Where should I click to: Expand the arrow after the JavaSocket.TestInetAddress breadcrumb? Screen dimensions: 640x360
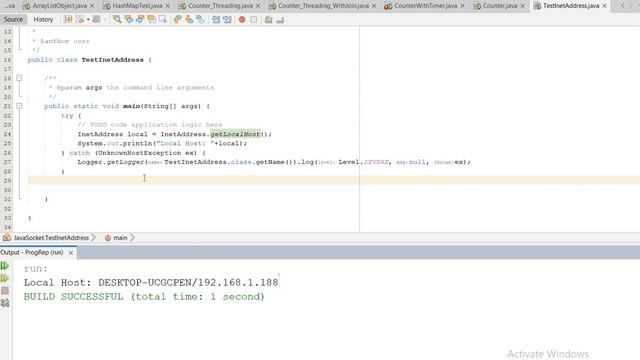coord(93,238)
